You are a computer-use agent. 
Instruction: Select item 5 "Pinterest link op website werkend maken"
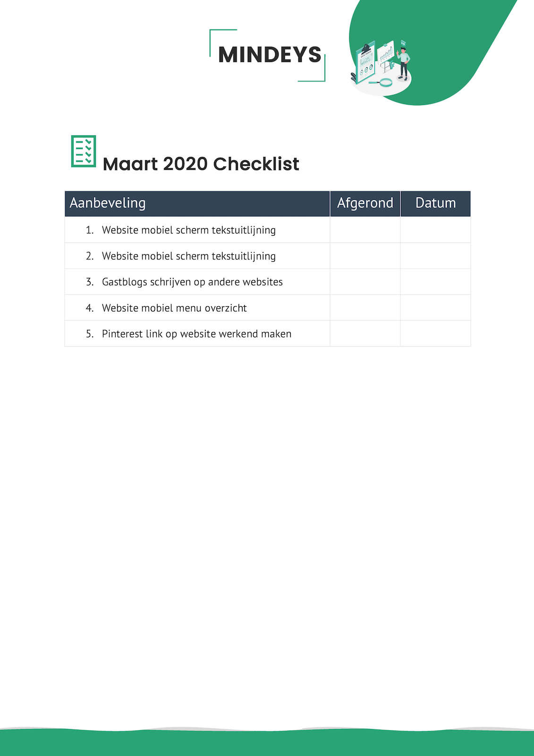pyautogui.click(x=196, y=334)
